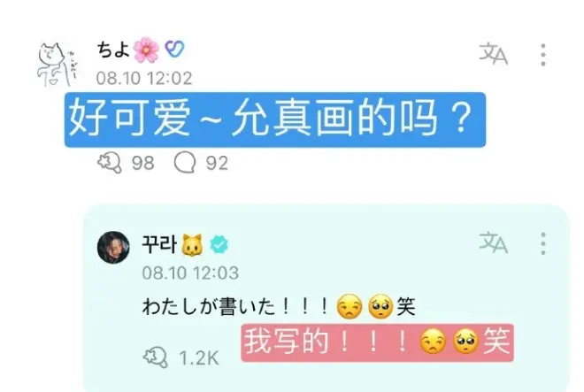Tap the pink 我写的 translation label
The width and height of the screenshot is (584, 392).
pos(377,342)
